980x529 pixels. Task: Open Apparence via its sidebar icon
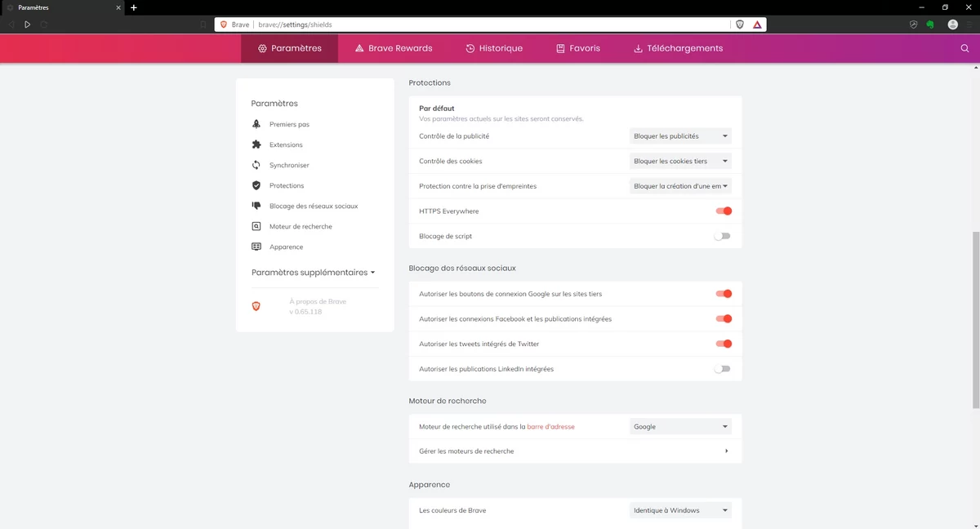(256, 247)
